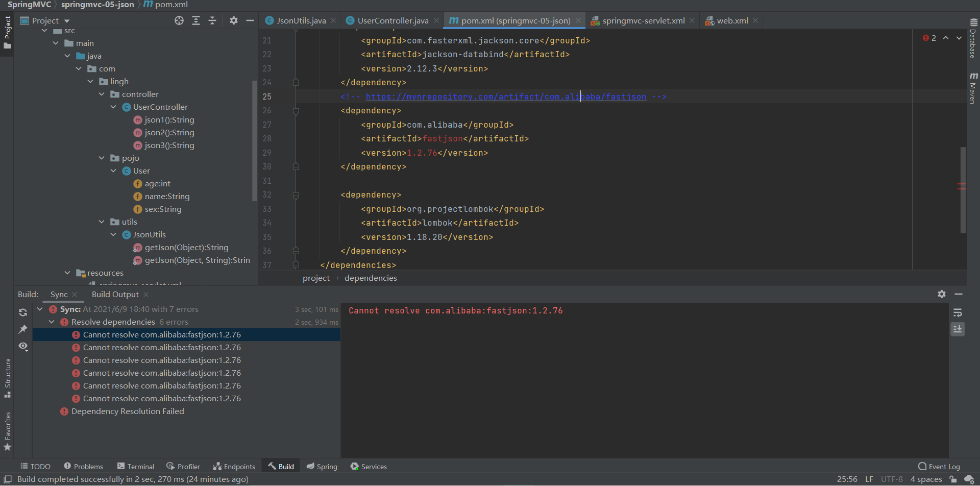This screenshot has width=980, height=486.
Task: Go to previous highlighted error arrow
Action: [x=946, y=38]
